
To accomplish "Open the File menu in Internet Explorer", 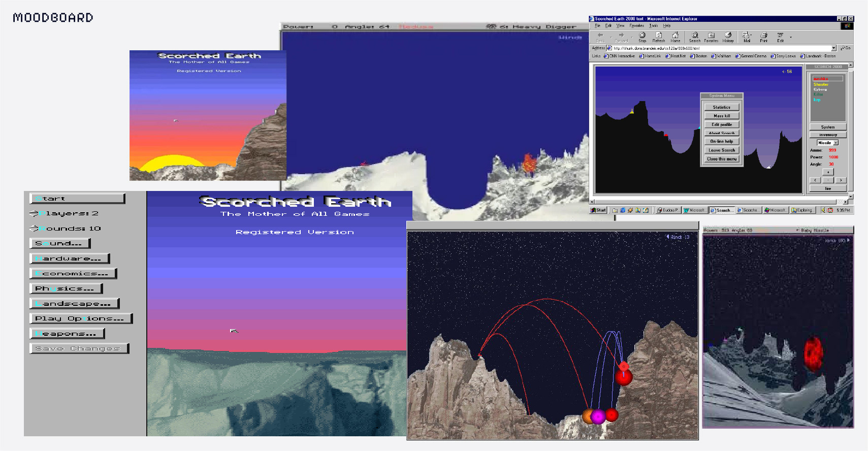I will (598, 25).
